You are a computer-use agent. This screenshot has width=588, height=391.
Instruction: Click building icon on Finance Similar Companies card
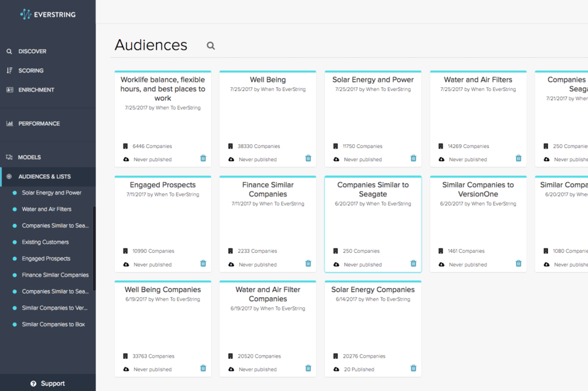coord(230,251)
